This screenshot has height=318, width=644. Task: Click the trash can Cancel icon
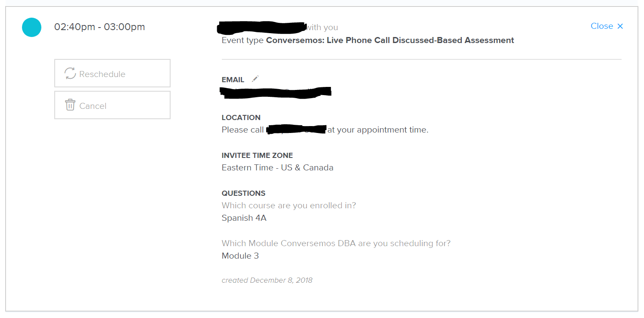click(70, 105)
